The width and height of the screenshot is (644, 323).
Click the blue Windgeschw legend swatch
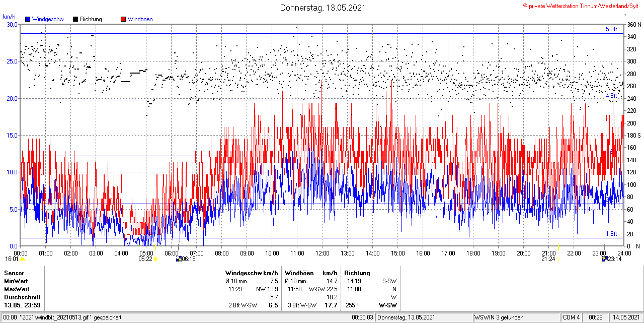(28, 19)
